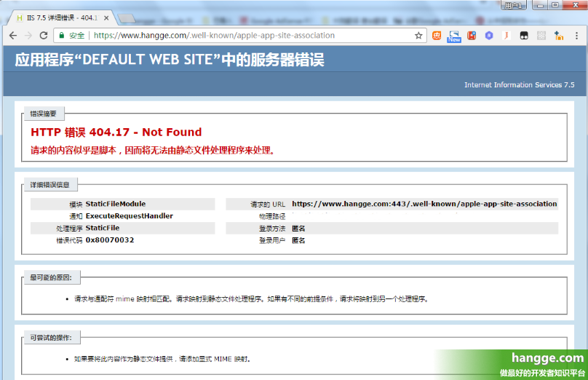Click the 登录方法 匿名 value
Screen dimensions: 588x380
[x=298, y=229]
